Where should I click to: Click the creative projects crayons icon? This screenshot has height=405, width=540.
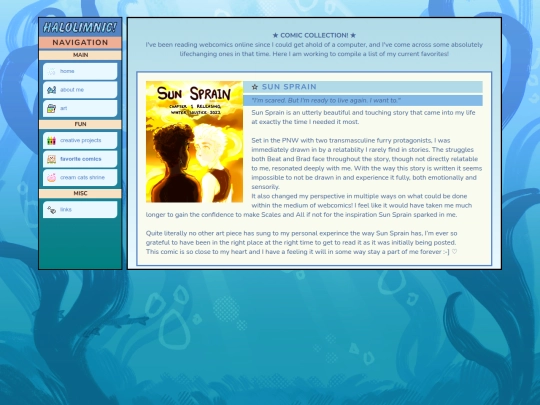tap(51, 141)
